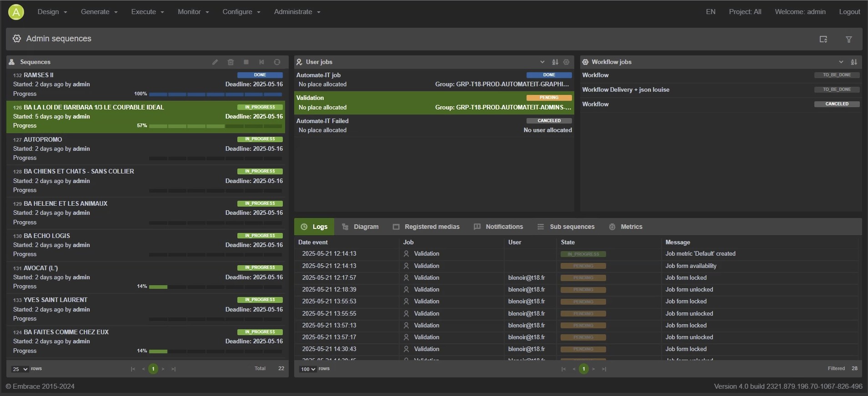Go to last page in Logs pager
Screen dimensions: 868x396
point(604,369)
